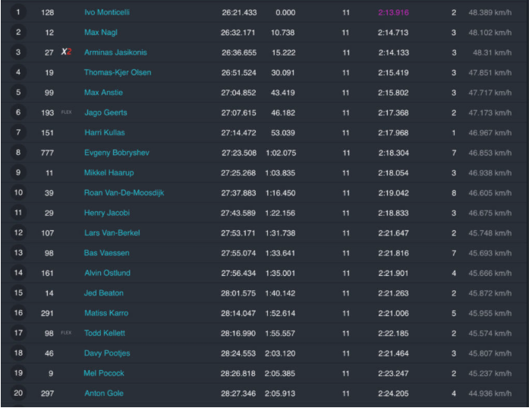This screenshot has height=408, width=532.
Task: Click the FLEX badge next to Jago Geerts
Action: [x=67, y=112]
